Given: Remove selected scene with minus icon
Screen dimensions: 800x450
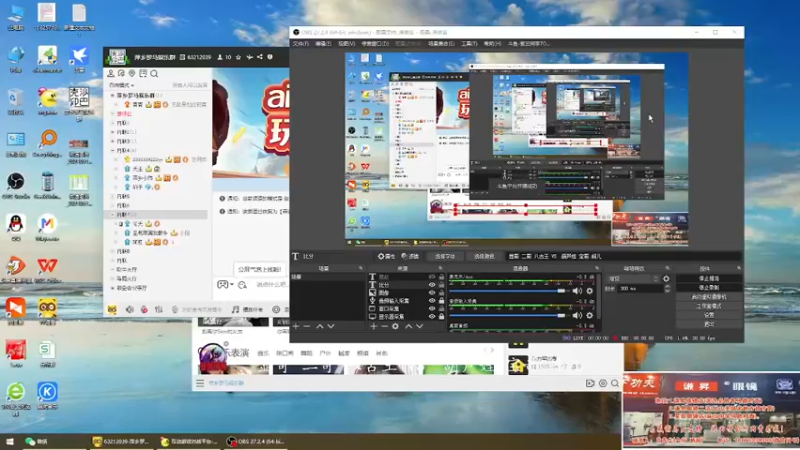Looking at the screenshot, I should click(x=307, y=326).
